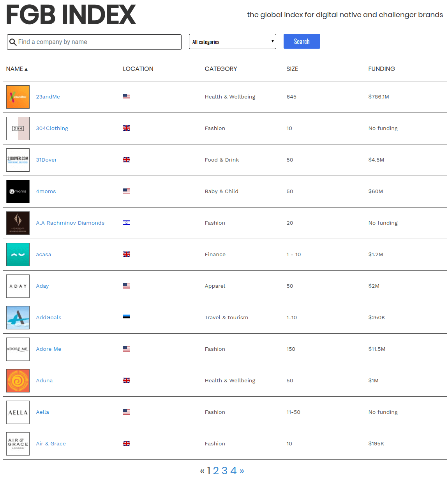Click the magnifier icon in search box

(13, 42)
